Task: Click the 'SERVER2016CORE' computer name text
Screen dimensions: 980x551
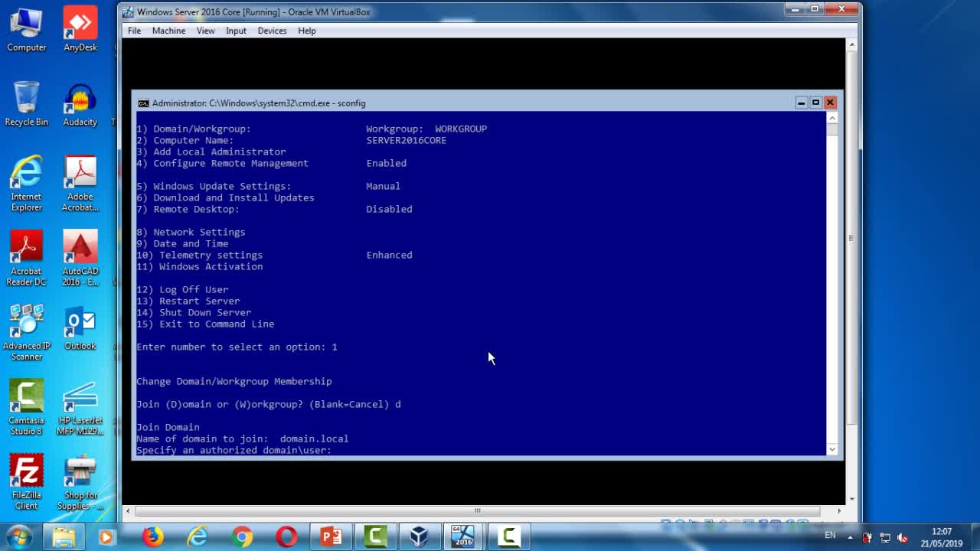Action: point(407,140)
